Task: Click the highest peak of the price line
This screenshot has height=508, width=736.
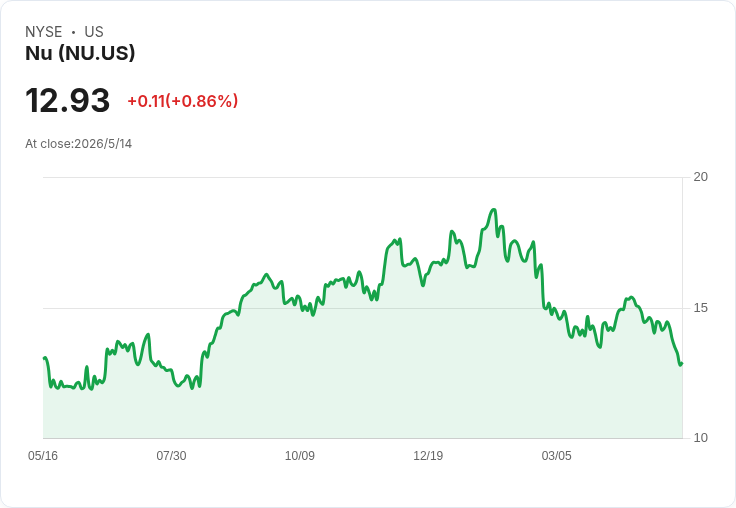Action: pos(493,209)
